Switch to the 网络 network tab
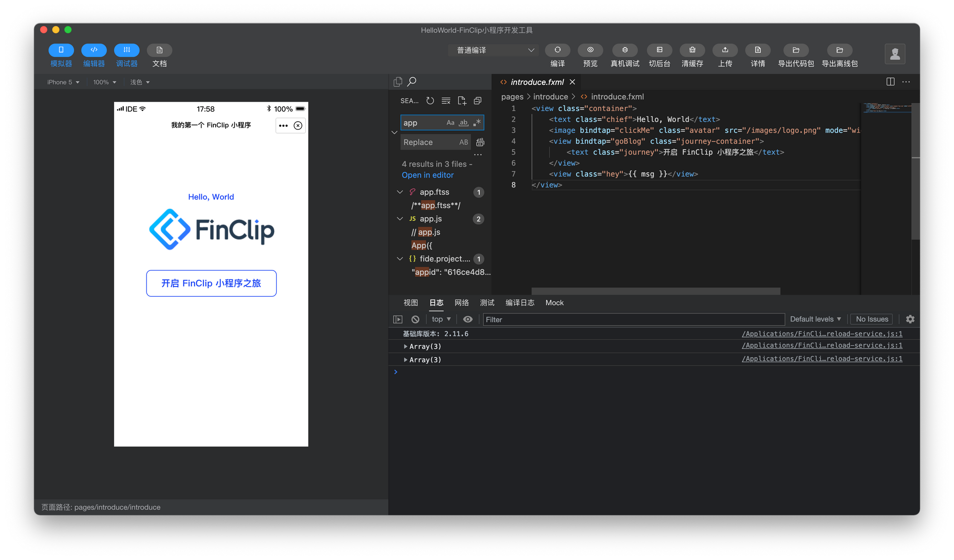 [461, 303]
